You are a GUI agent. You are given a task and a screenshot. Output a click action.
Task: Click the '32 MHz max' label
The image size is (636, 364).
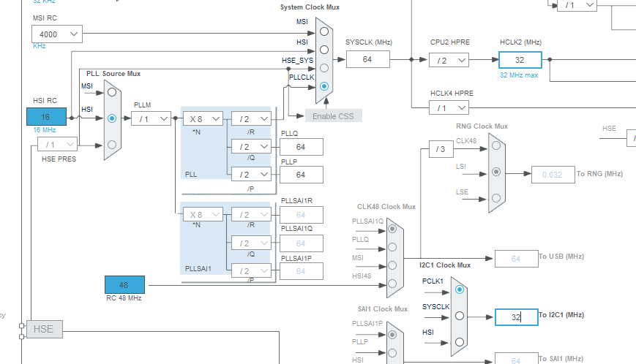click(519, 75)
